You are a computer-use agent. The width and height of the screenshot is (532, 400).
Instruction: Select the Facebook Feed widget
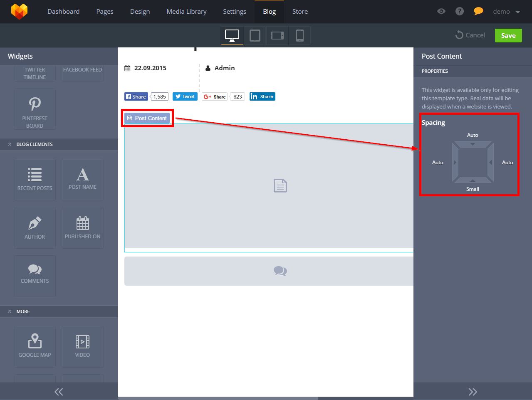(82, 73)
